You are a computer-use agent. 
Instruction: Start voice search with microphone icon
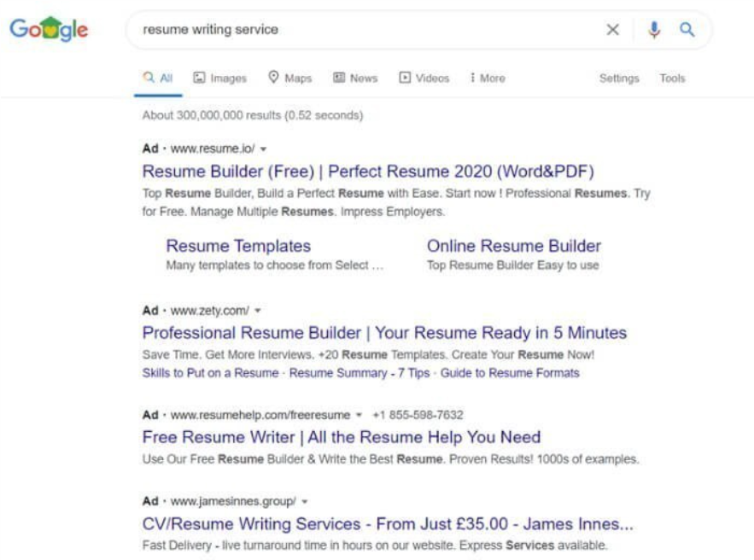pyautogui.click(x=654, y=30)
